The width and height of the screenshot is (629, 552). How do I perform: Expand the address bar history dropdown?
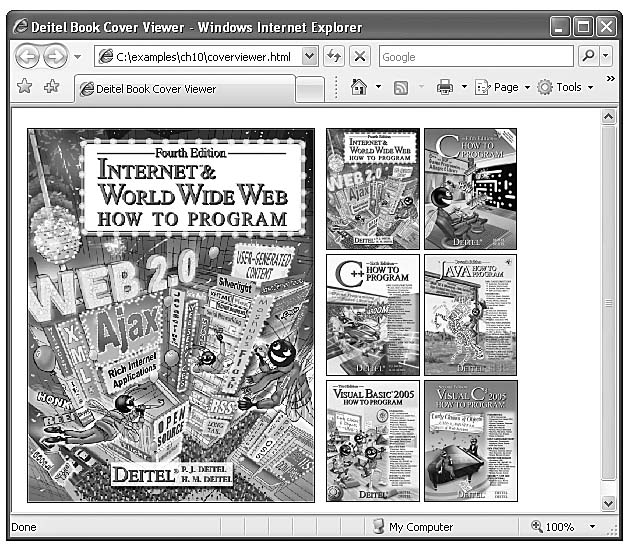pyautogui.click(x=310, y=56)
